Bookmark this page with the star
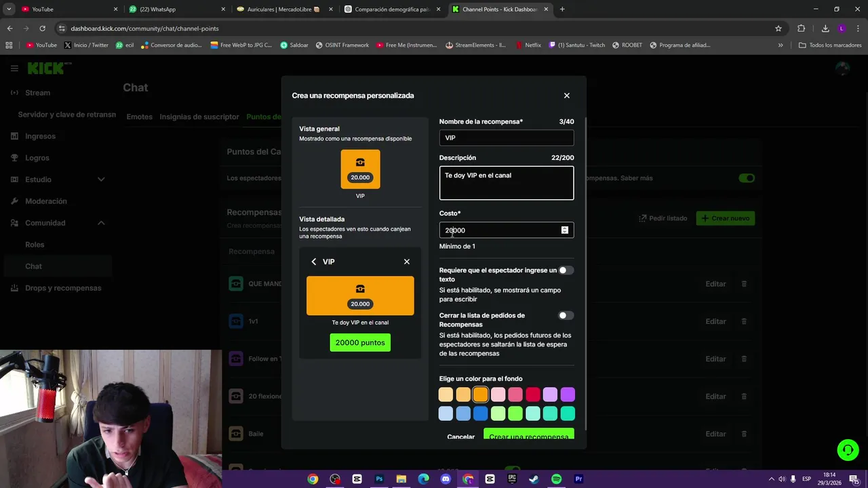 (x=778, y=28)
